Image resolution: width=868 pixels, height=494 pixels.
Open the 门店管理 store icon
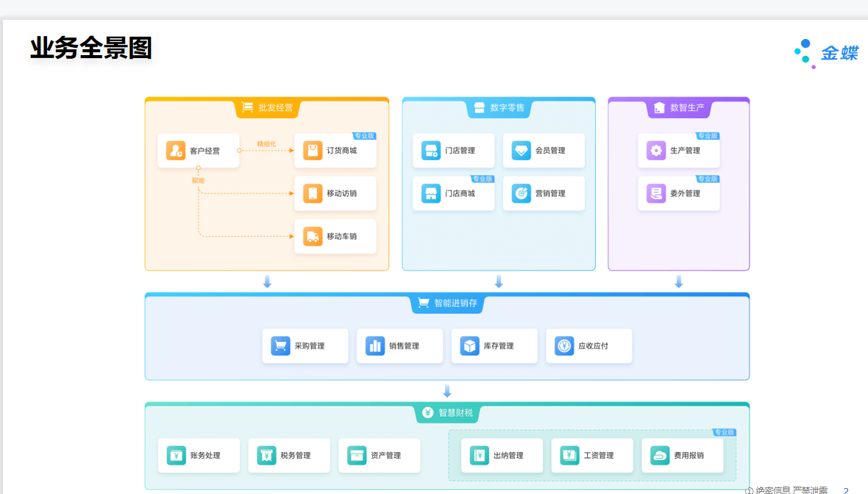[x=431, y=151]
